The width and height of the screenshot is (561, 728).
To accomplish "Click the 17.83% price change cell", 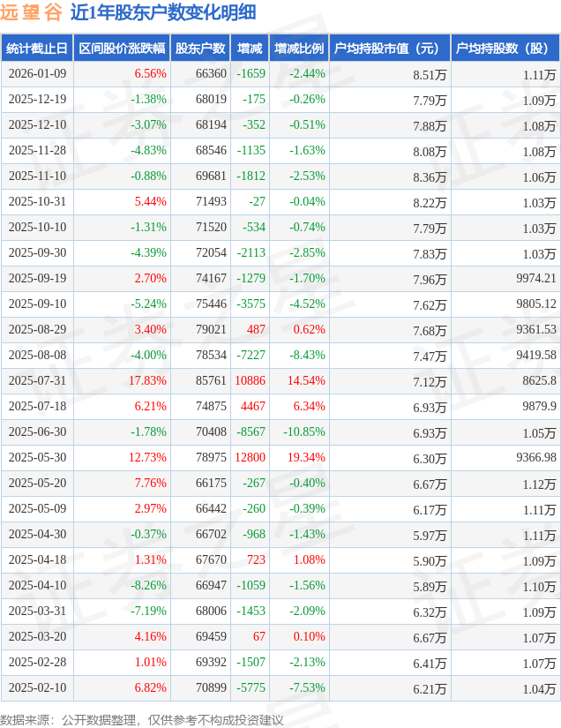I will tap(147, 381).
